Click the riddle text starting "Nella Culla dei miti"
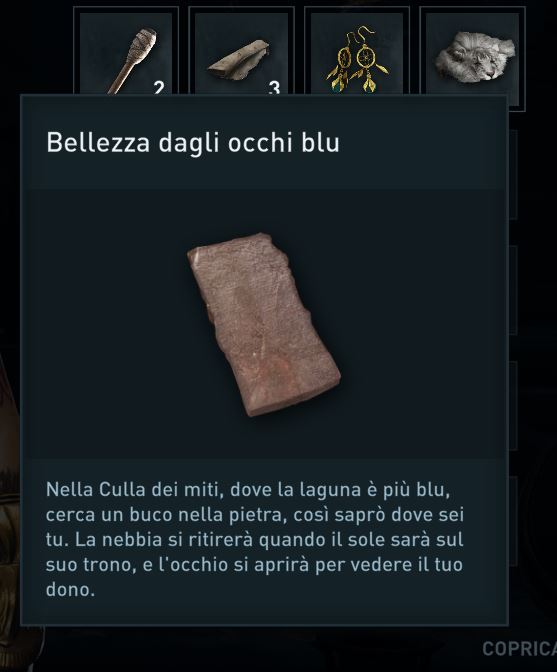The image size is (557, 672). (x=255, y=540)
